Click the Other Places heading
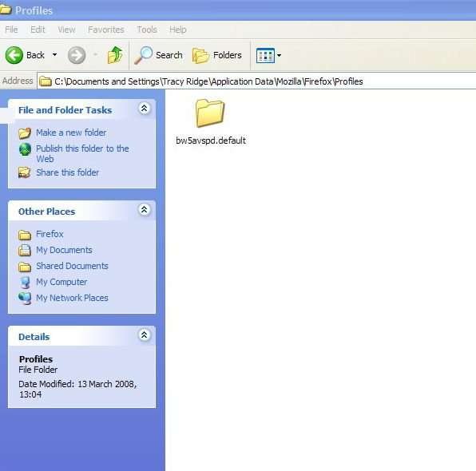 47,212
